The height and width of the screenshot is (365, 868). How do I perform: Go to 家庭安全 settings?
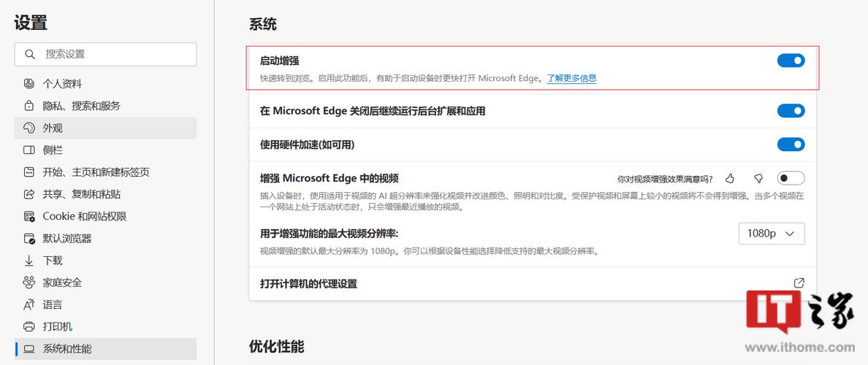(105, 283)
